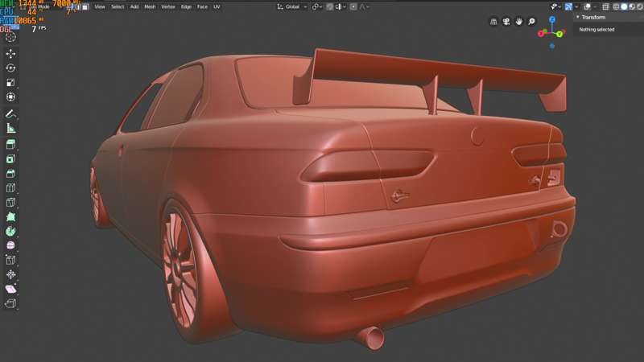Select the Cursor tool in the toolbar
The image size is (644, 362).
click(x=10, y=37)
